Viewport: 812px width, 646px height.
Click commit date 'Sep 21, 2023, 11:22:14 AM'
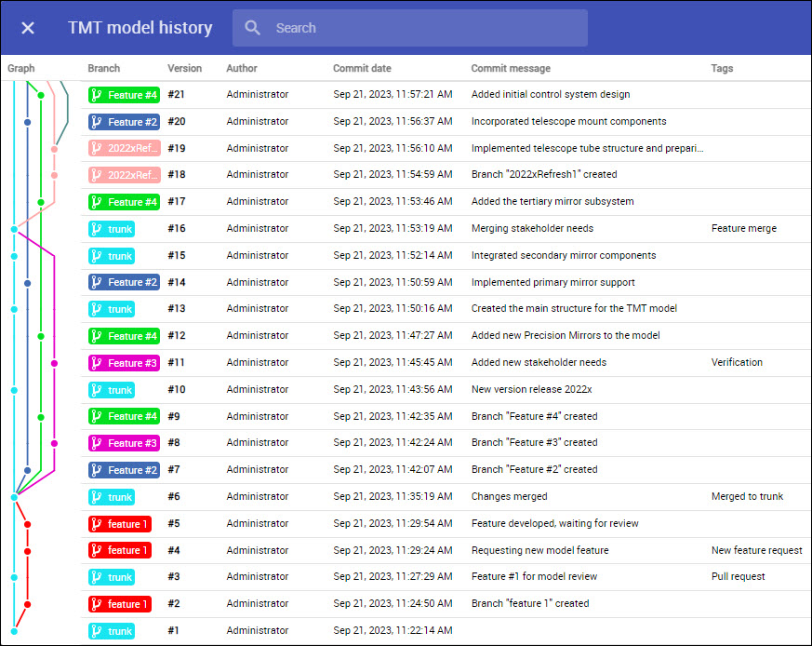(x=393, y=630)
